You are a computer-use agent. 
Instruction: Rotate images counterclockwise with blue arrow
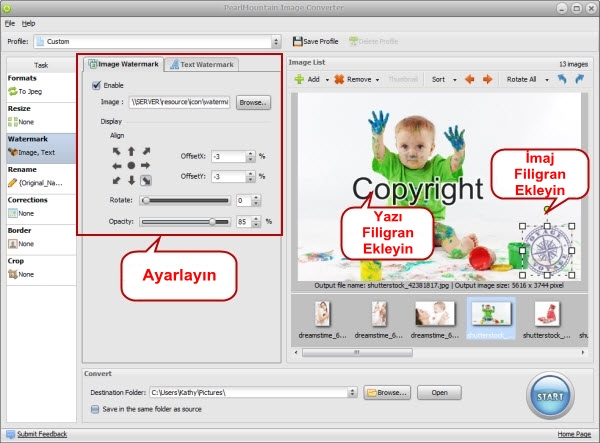click(x=561, y=79)
